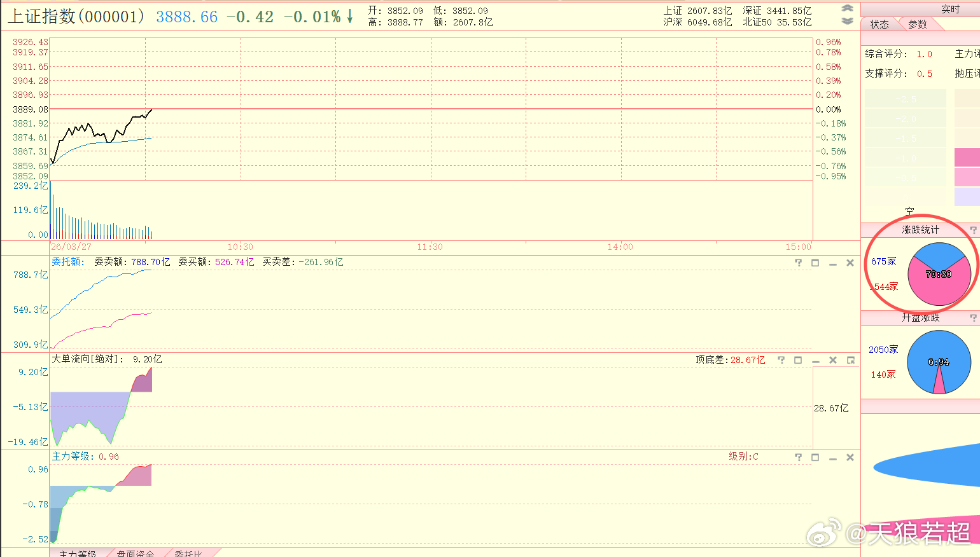The width and height of the screenshot is (980, 557).
Task: Click the 上证 2607.83亿 turnover figure
Action: [697, 11]
